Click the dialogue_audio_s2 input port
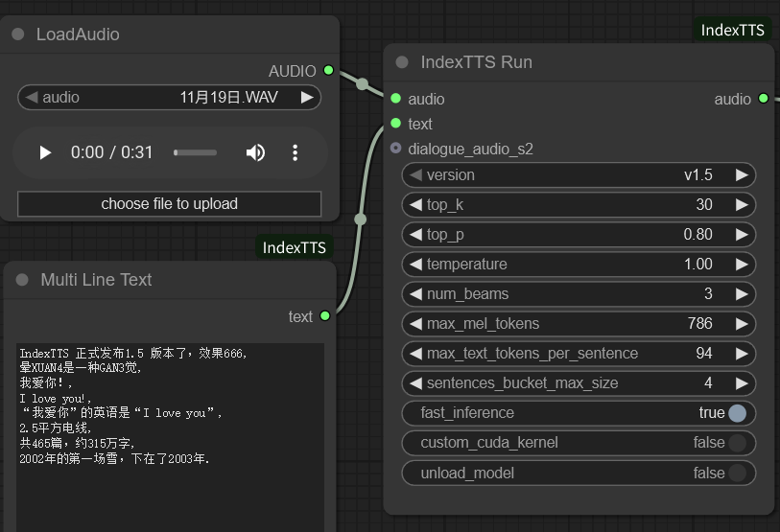This screenshot has width=780, height=532. point(395,149)
